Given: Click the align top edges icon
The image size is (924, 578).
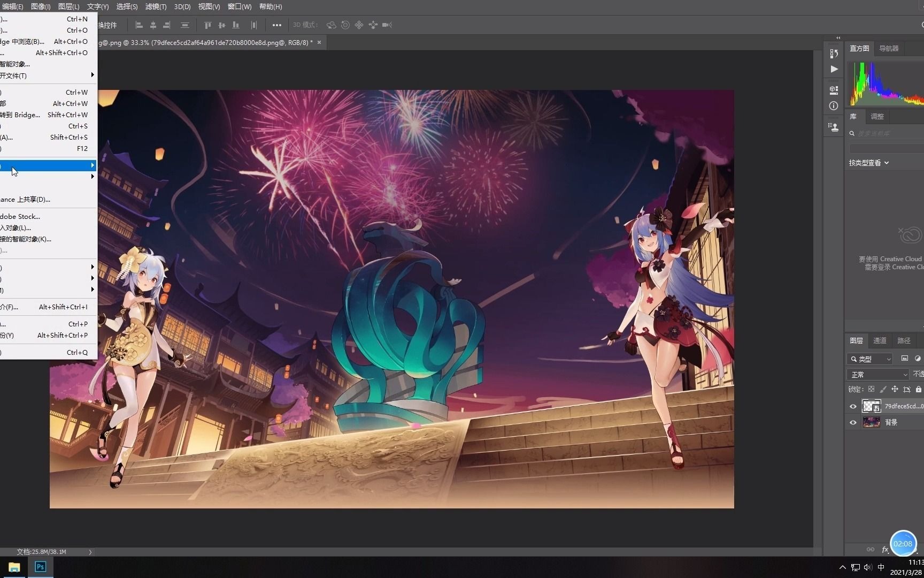Looking at the screenshot, I should click(208, 25).
